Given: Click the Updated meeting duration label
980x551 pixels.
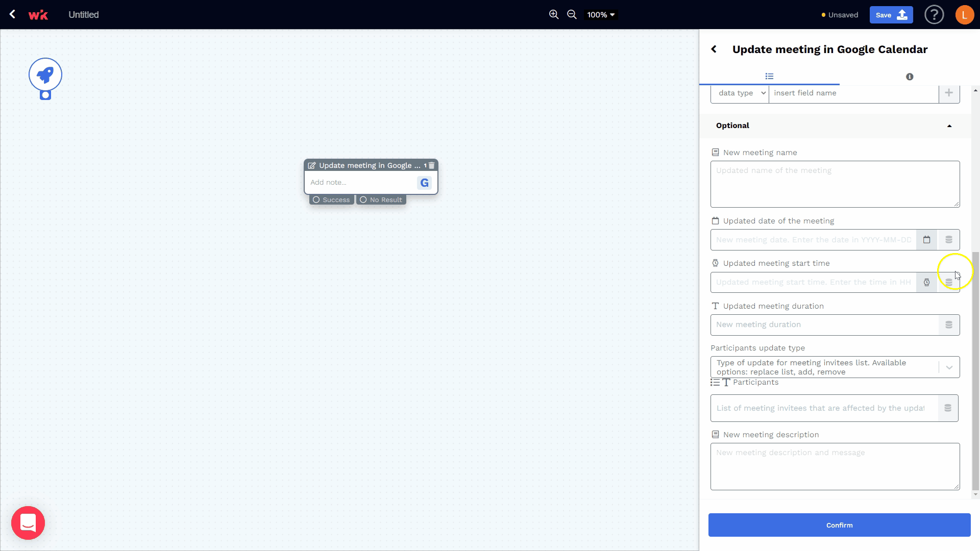Looking at the screenshot, I should pos(773,306).
